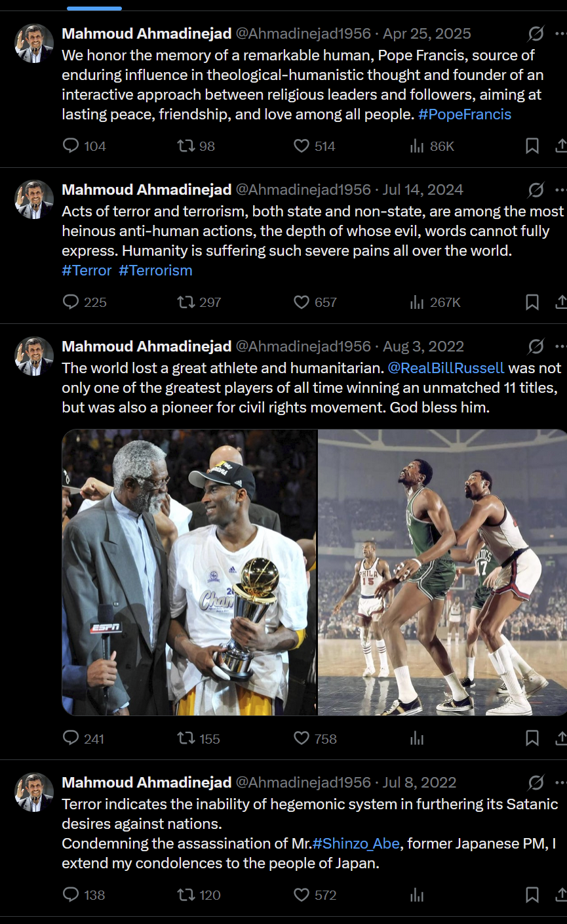Open more options on the Jul 8, 2022 tweet
Viewport: 567px width, 924px height.
click(560, 782)
